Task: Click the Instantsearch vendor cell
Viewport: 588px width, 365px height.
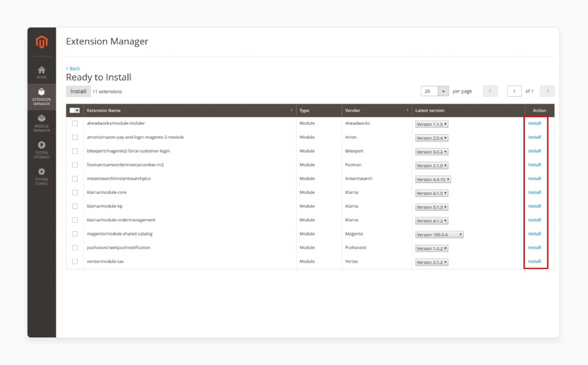Action: click(x=359, y=178)
